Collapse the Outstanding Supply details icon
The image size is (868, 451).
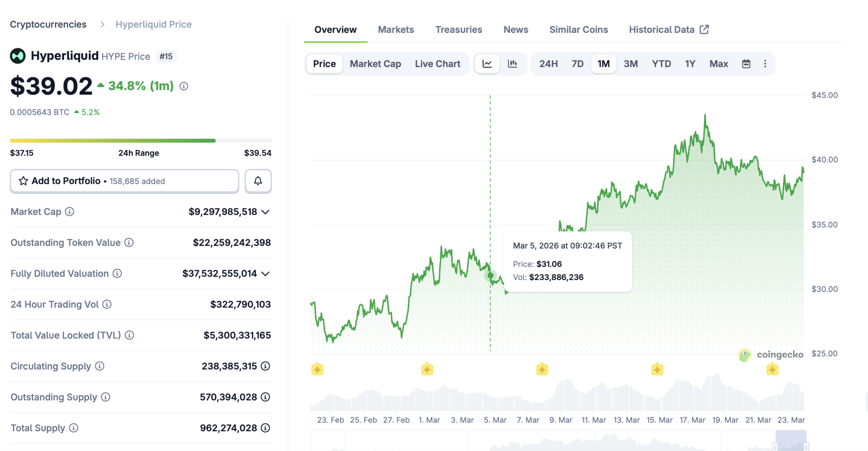[265, 397]
